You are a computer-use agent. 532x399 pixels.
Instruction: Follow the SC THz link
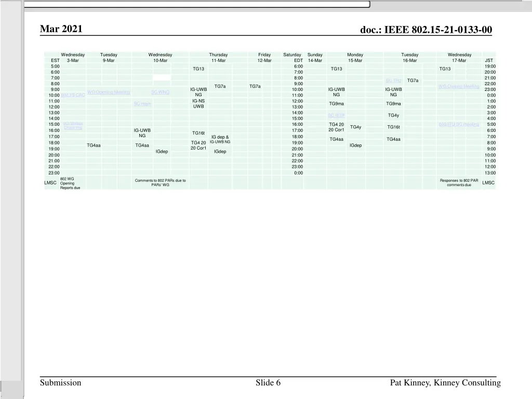coord(393,81)
